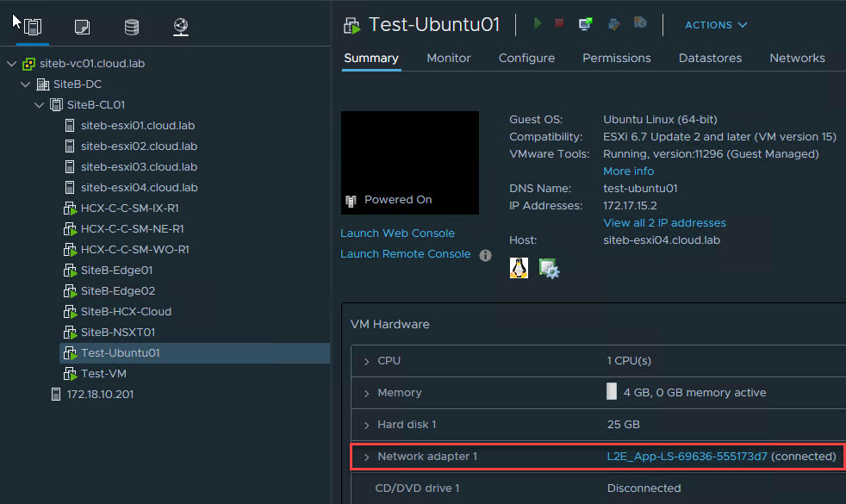Click View all 2 IP addresses link
846x504 pixels.
tap(664, 223)
